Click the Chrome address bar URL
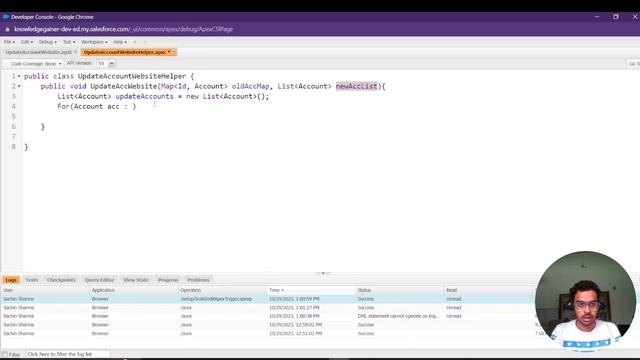 click(123, 29)
